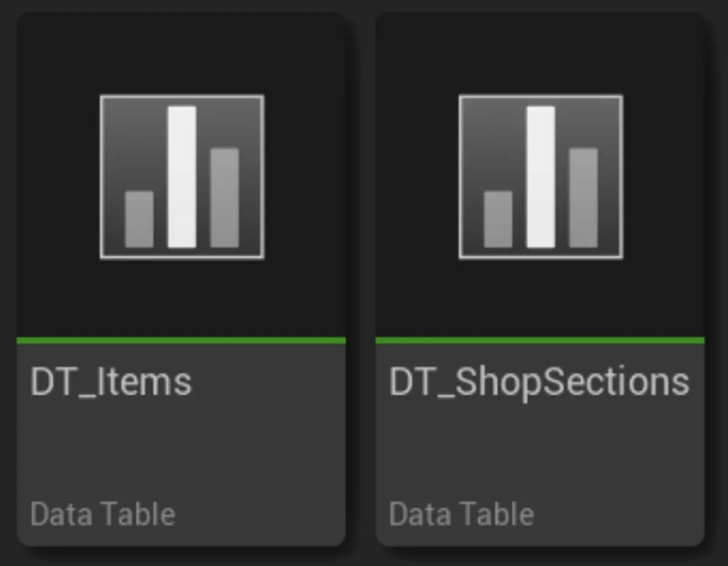Click the tallest white bar in DT_ShopSections icon
The image size is (728, 566).
click(x=541, y=177)
